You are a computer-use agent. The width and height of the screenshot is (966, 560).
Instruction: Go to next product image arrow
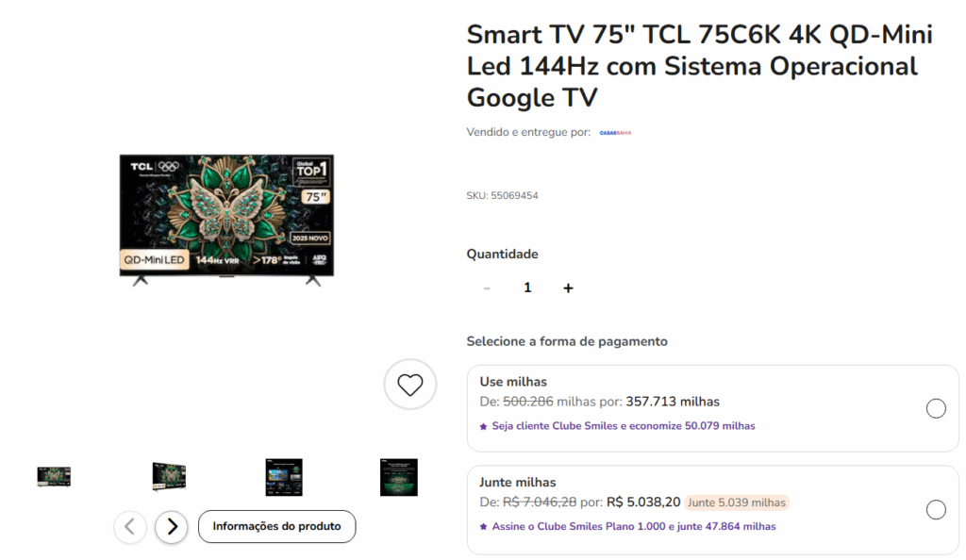(x=172, y=527)
